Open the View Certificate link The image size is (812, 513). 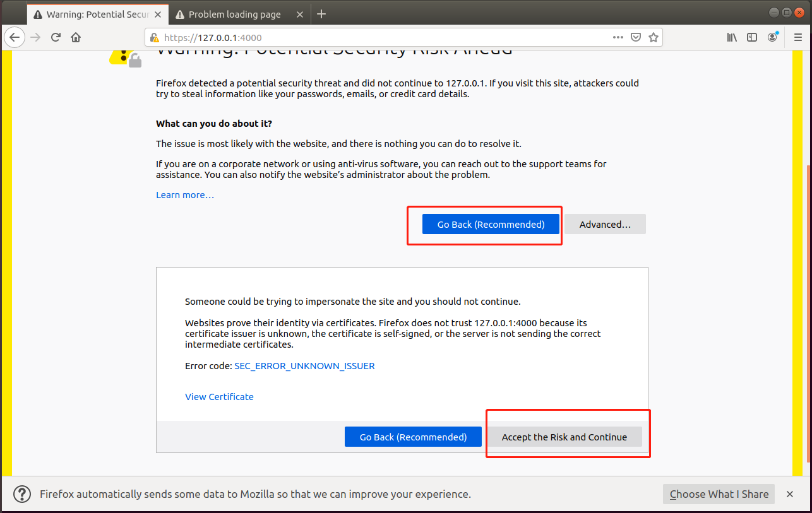[x=219, y=397]
